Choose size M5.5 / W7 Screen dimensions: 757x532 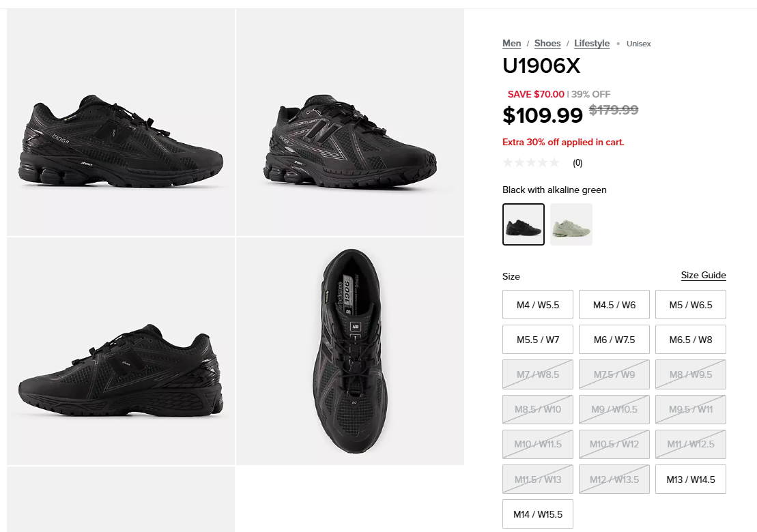[x=538, y=340]
